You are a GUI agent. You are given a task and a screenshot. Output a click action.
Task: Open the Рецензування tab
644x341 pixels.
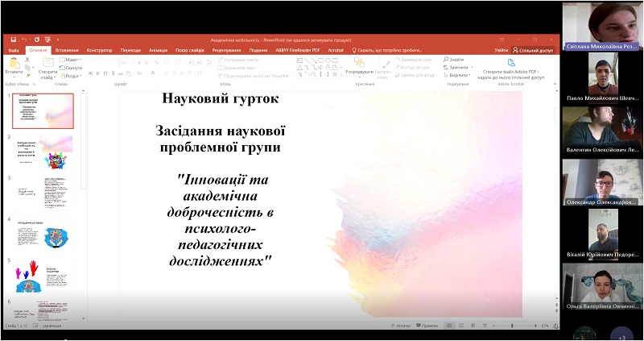[226, 50]
